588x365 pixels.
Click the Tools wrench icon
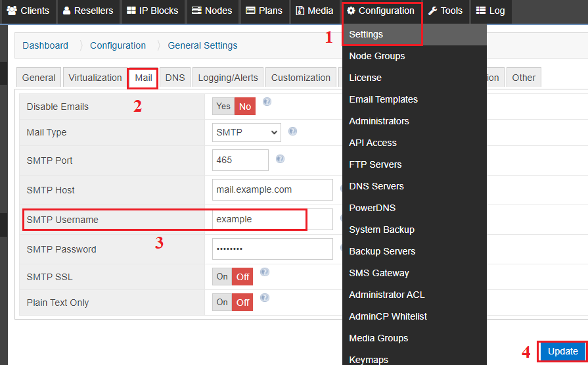(x=433, y=11)
